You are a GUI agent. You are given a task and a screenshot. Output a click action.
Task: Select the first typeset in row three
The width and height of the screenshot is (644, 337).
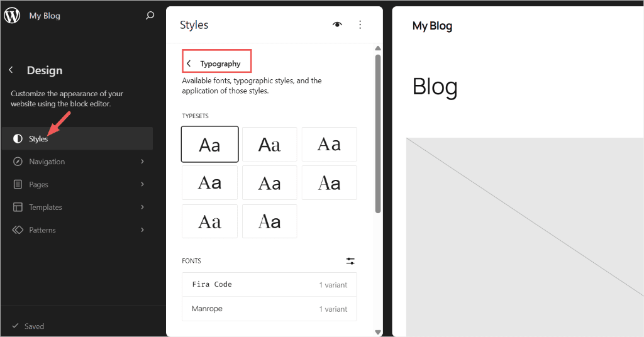coord(210,221)
